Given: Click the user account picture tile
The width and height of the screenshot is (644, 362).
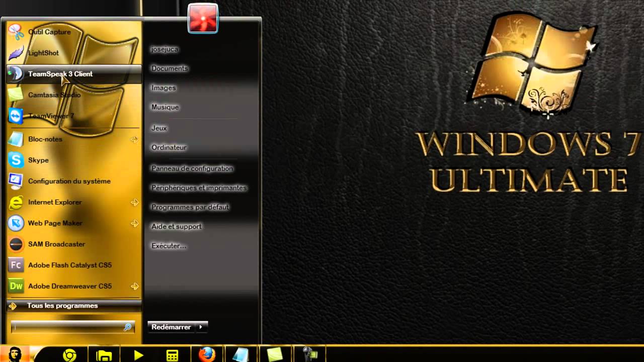Looking at the screenshot, I should click(x=203, y=18).
